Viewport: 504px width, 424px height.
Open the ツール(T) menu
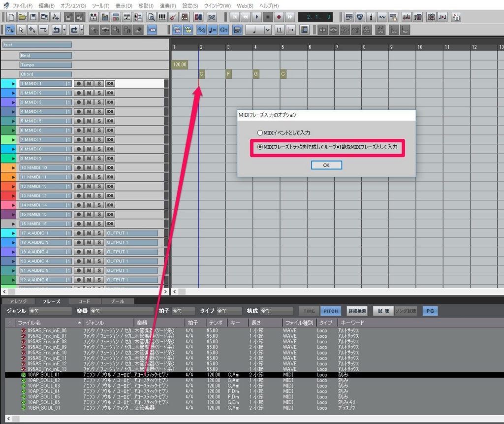(x=100, y=6)
